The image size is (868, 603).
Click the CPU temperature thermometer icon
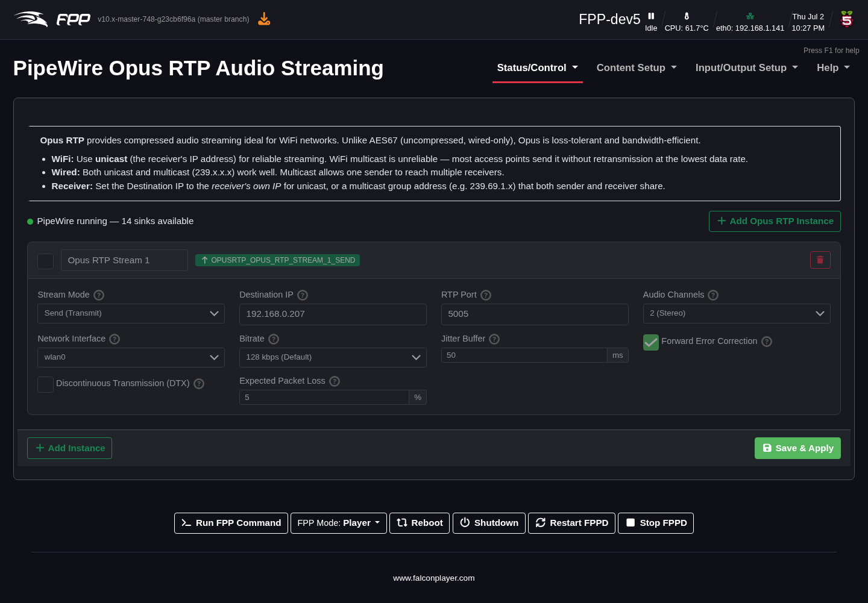click(x=687, y=16)
